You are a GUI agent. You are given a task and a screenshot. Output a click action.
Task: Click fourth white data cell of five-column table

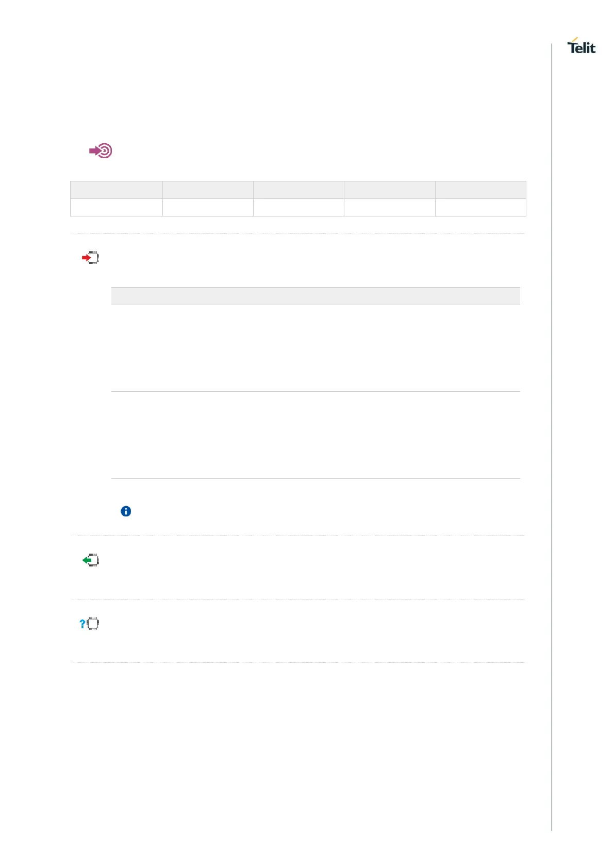(389, 207)
